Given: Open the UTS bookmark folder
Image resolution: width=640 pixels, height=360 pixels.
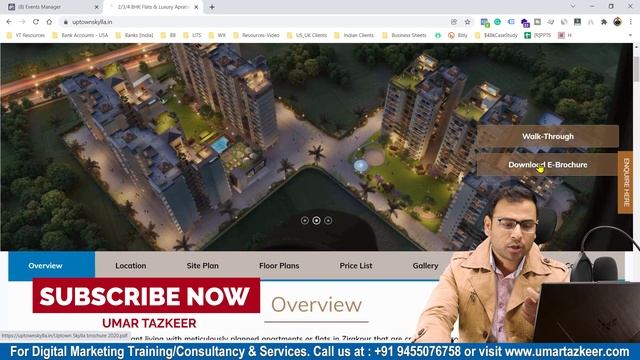Looking at the screenshot, I should (x=192, y=36).
